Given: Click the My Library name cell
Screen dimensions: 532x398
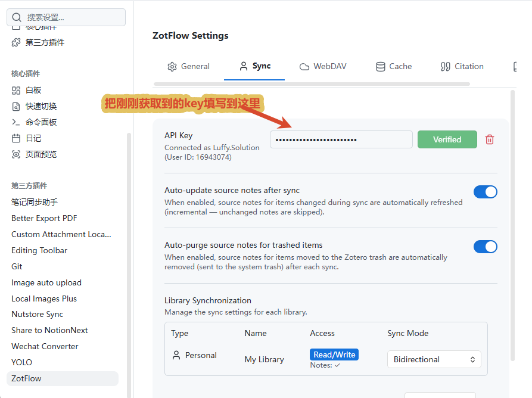Looking at the screenshot, I should pyautogui.click(x=265, y=359).
